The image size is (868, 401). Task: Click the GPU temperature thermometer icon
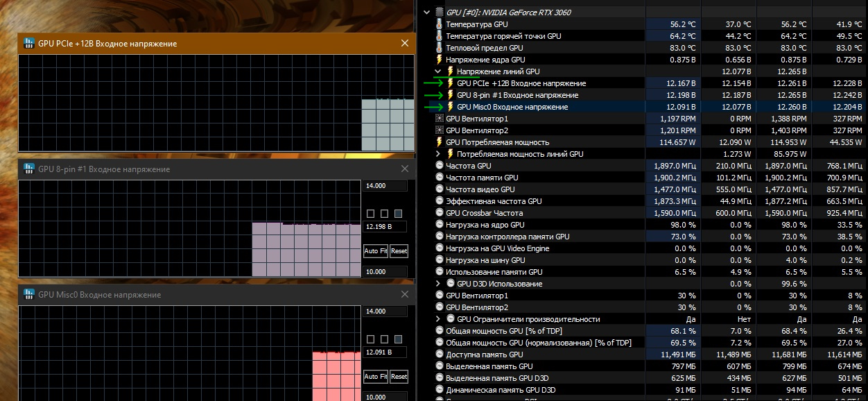(x=439, y=24)
